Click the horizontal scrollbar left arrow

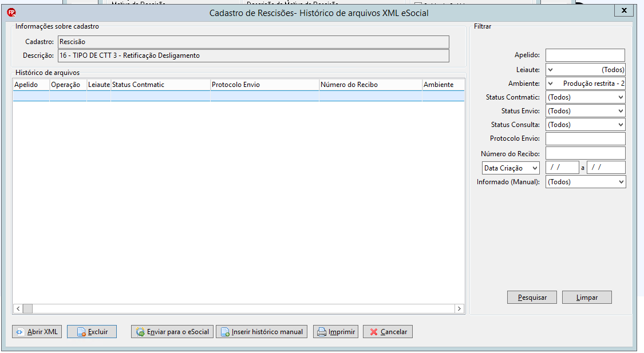click(x=18, y=309)
